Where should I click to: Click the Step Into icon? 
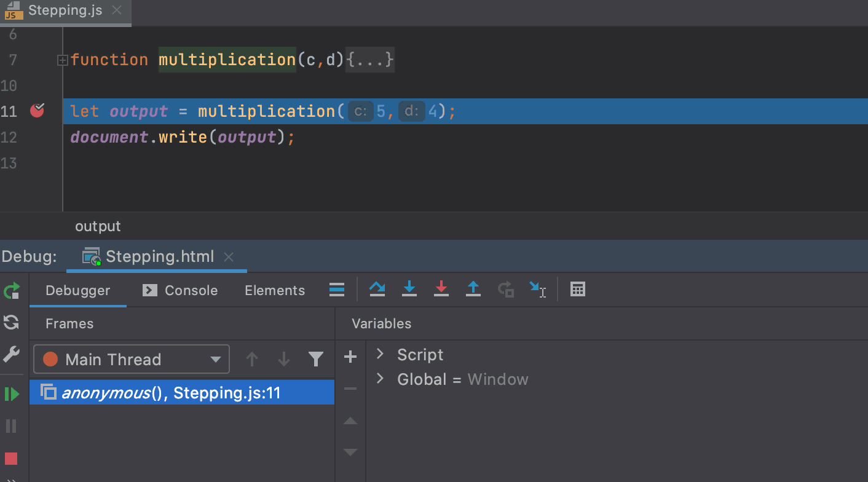409,289
